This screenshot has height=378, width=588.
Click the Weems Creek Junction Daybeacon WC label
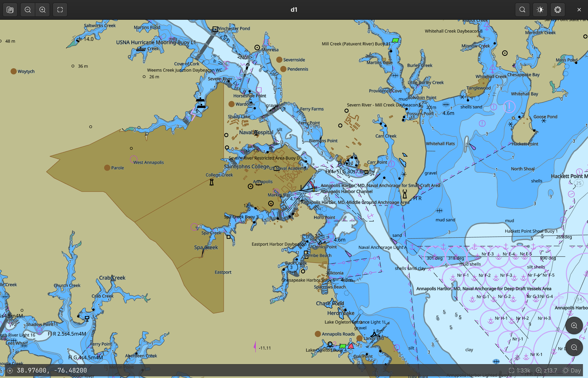pyautogui.click(x=185, y=70)
